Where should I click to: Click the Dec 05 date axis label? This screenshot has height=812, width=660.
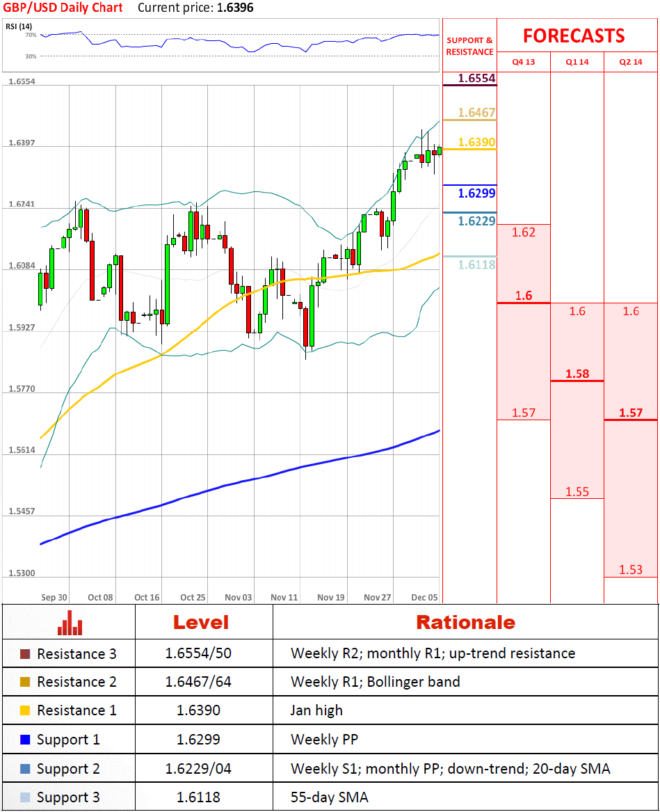coord(424,597)
